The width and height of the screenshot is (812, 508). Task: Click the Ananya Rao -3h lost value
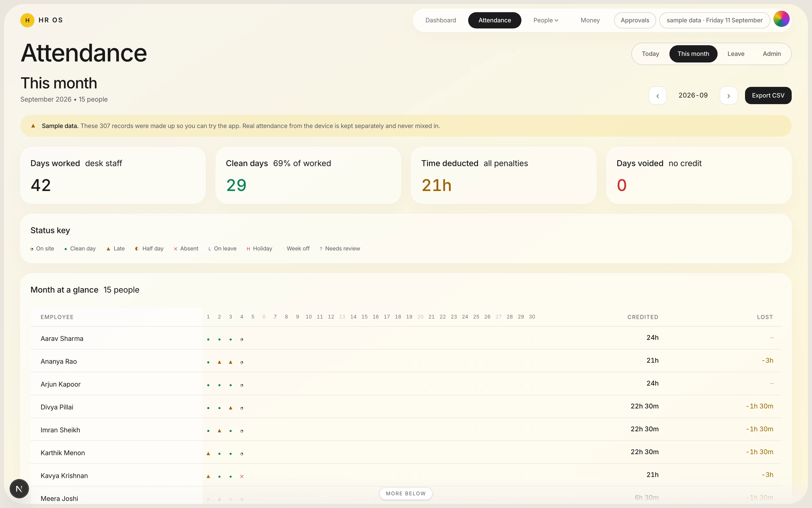pyautogui.click(x=767, y=360)
